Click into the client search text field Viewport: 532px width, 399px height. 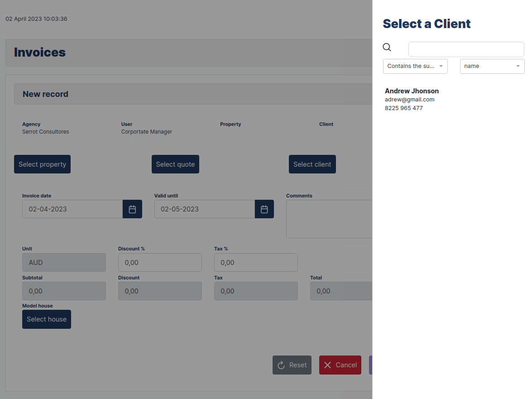pyautogui.click(x=466, y=49)
